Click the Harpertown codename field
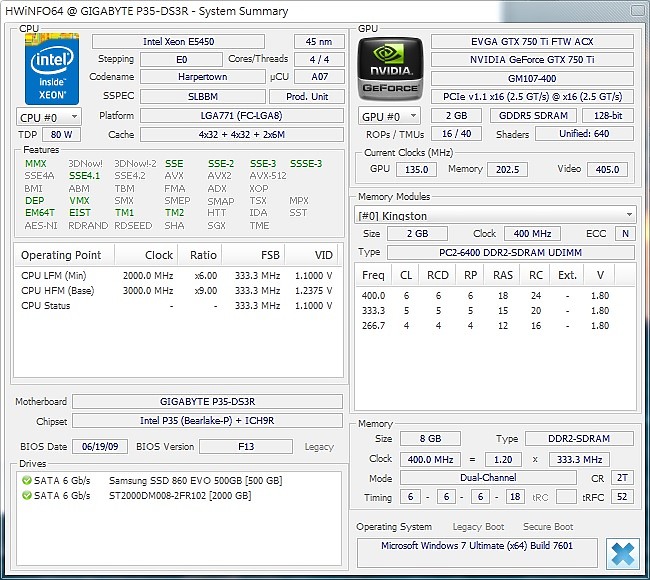This screenshot has height=580, width=650. (x=202, y=77)
